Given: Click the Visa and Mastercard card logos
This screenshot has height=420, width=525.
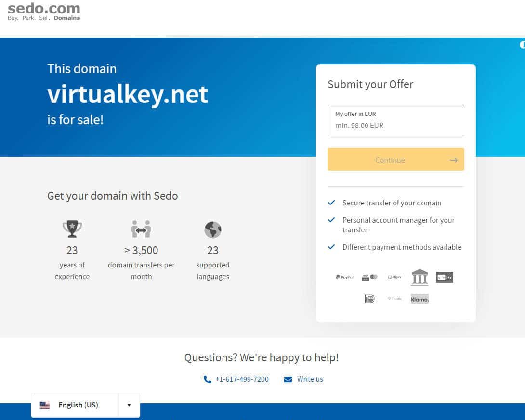Looking at the screenshot, I should pyautogui.click(x=369, y=277).
